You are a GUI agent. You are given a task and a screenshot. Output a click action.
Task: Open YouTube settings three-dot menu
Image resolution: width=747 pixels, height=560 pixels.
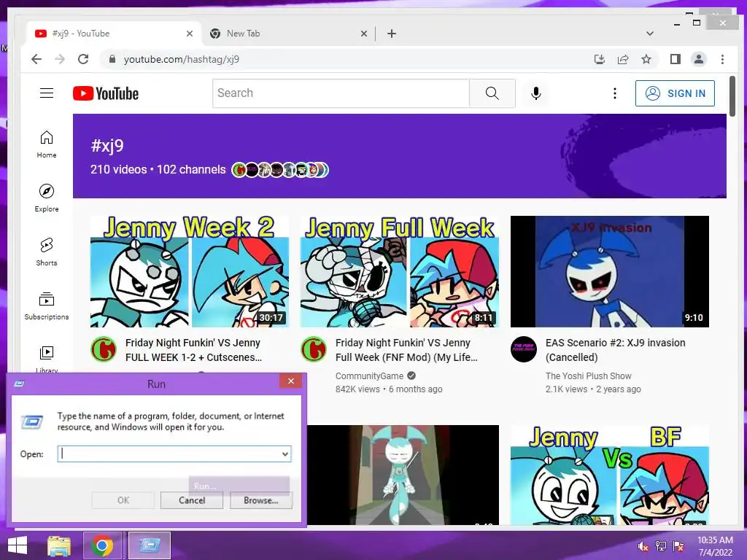(614, 93)
